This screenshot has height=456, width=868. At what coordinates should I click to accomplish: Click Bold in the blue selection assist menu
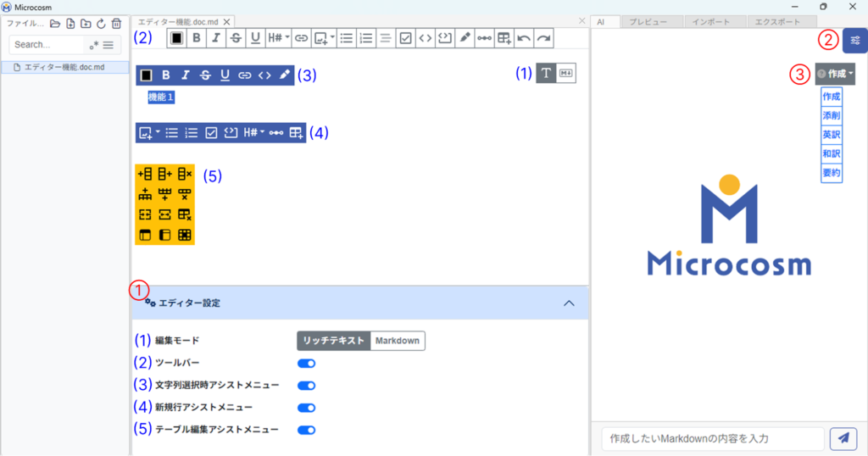165,75
